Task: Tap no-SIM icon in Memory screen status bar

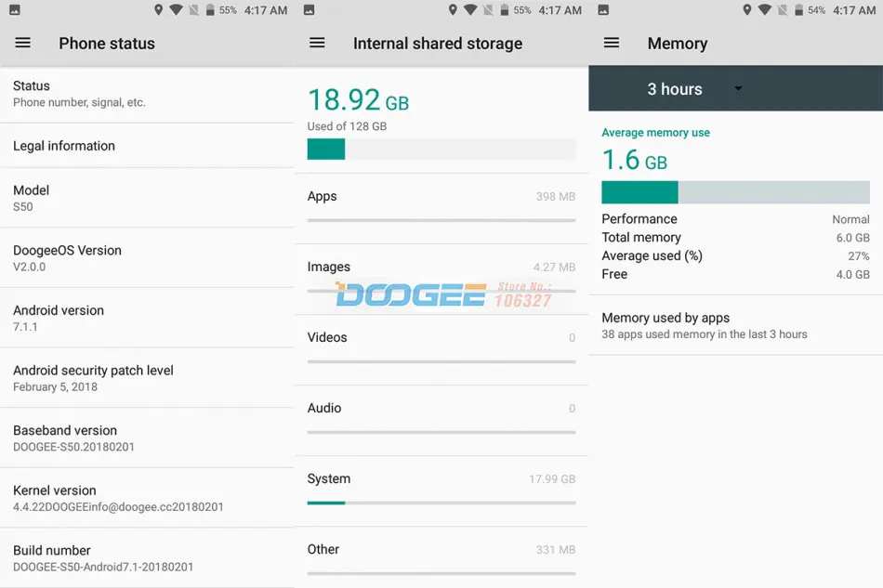Action: coord(783,9)
